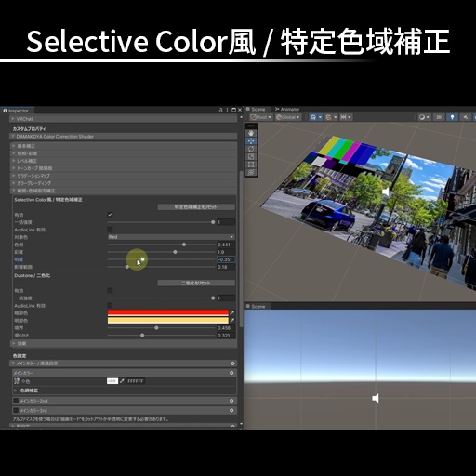This screenshot has height=476, width=476.
Task: Enable the Duotone AudioLink 有効 checkbox
Action: tap(110, 306)
